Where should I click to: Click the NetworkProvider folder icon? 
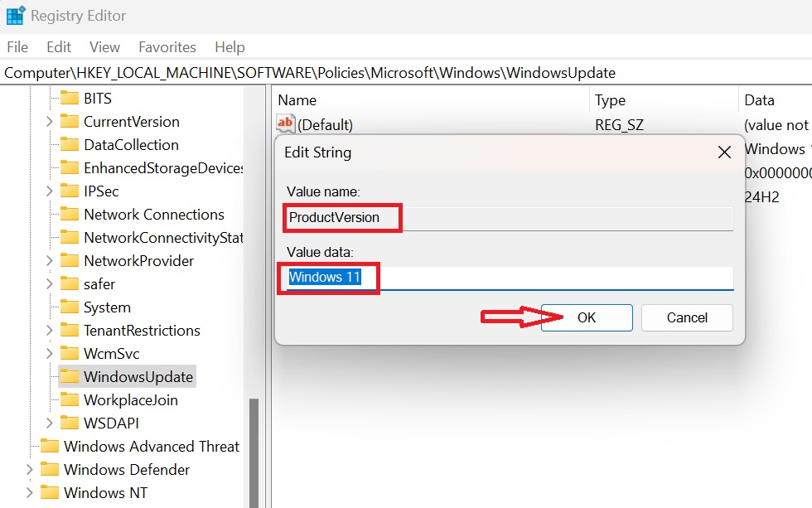(70, 260)
